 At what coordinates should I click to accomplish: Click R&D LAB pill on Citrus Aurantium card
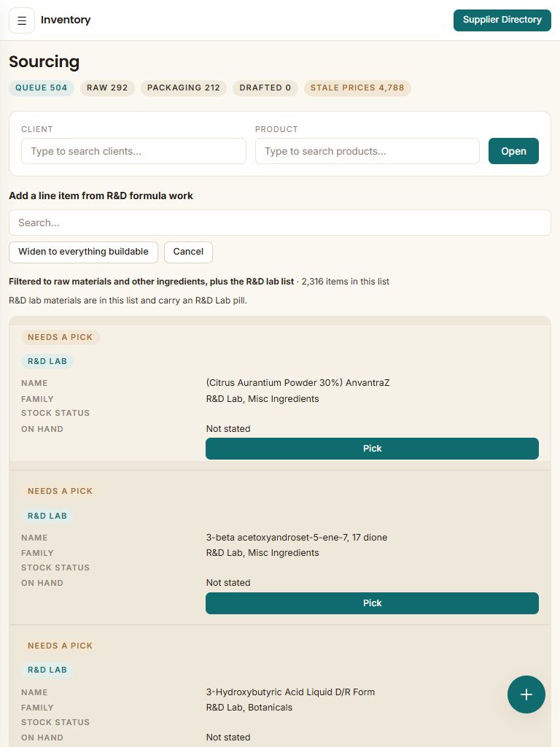47,361
